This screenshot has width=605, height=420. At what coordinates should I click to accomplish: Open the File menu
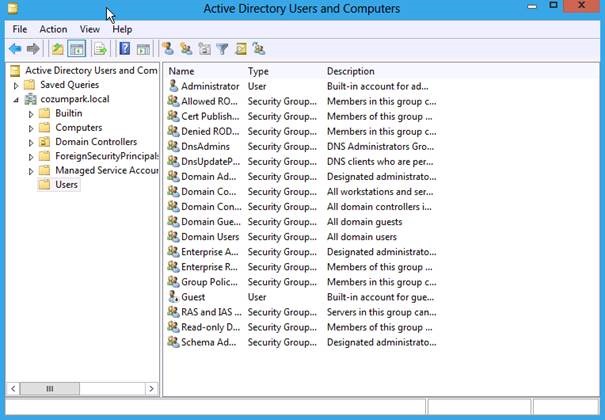click(20, 29)
